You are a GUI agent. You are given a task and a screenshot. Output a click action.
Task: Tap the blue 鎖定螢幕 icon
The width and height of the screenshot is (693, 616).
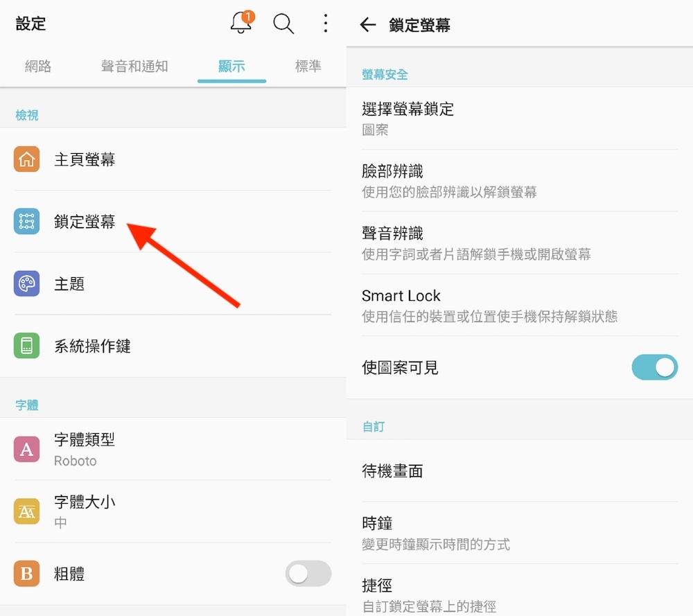tap(26, 221)
